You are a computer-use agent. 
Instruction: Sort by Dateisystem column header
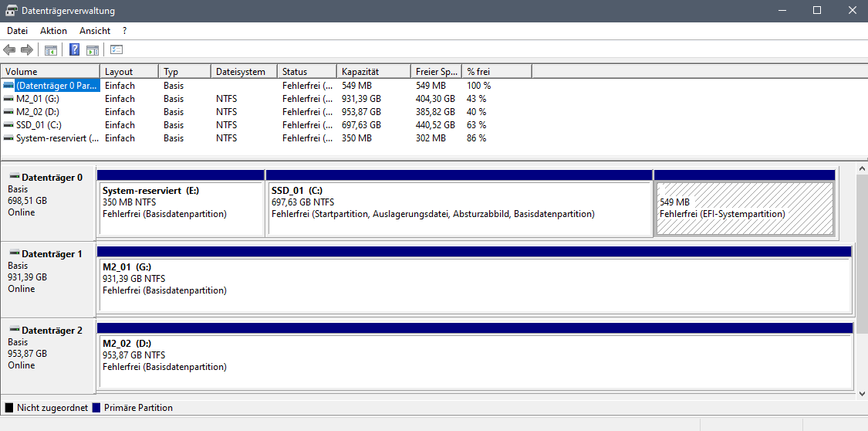point(244,72)
